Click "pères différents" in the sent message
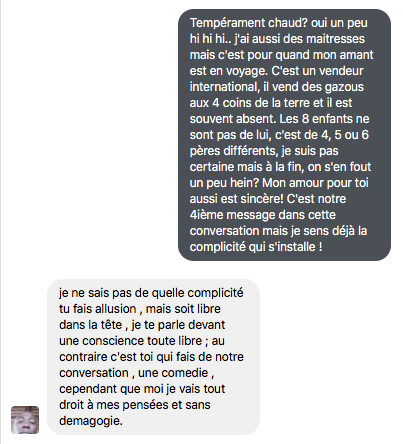This screenshot has height=444, width=403. pos(234,151)
